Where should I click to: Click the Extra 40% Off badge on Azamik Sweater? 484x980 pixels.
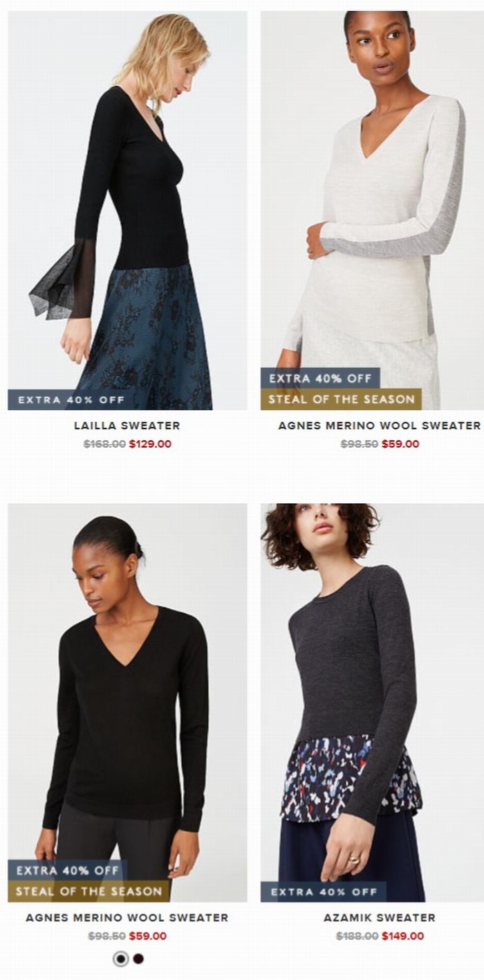pyautogui.click(x=324, y=891)
